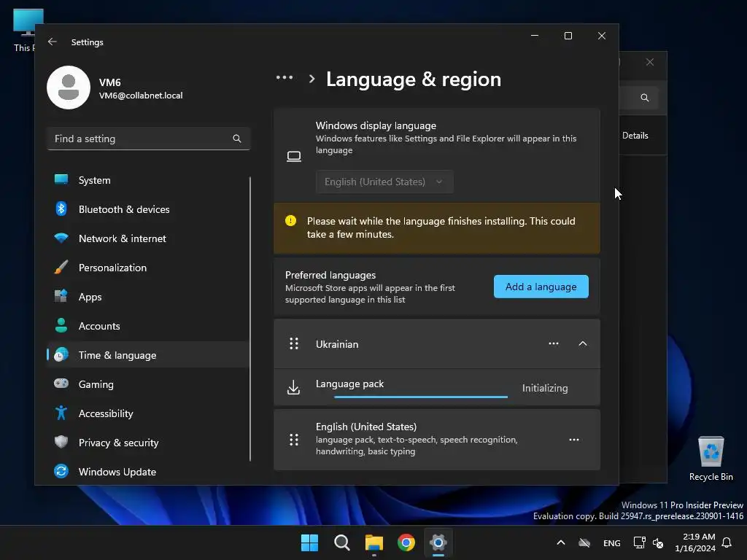747x560 pixels.
Task: Close the background window
Action: tap(650, 63)
